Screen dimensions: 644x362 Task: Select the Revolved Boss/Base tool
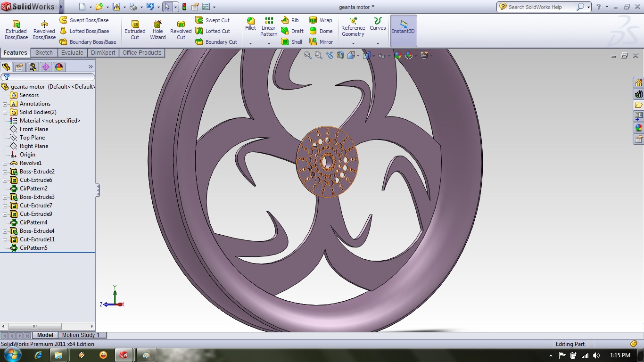(44, 30)
